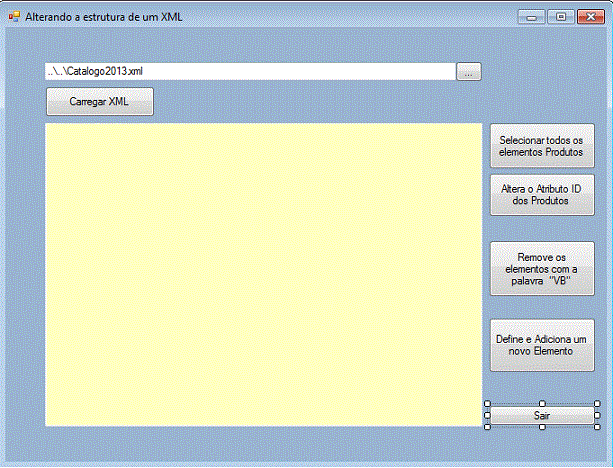613x468 pixels.
Task: Click into the Catalogo2013.xml path field
Action: pos(250,72)
